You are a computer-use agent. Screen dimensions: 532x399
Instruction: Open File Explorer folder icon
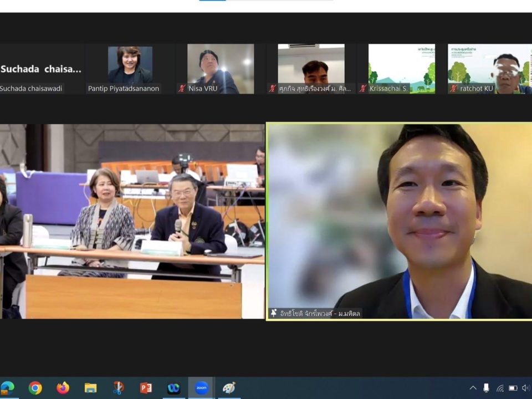[90, 388]
